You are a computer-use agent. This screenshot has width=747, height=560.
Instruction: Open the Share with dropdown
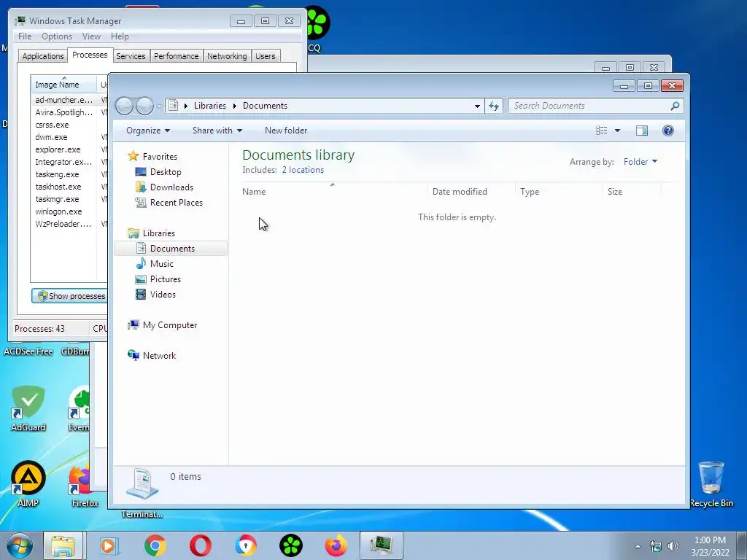[217, 131]
